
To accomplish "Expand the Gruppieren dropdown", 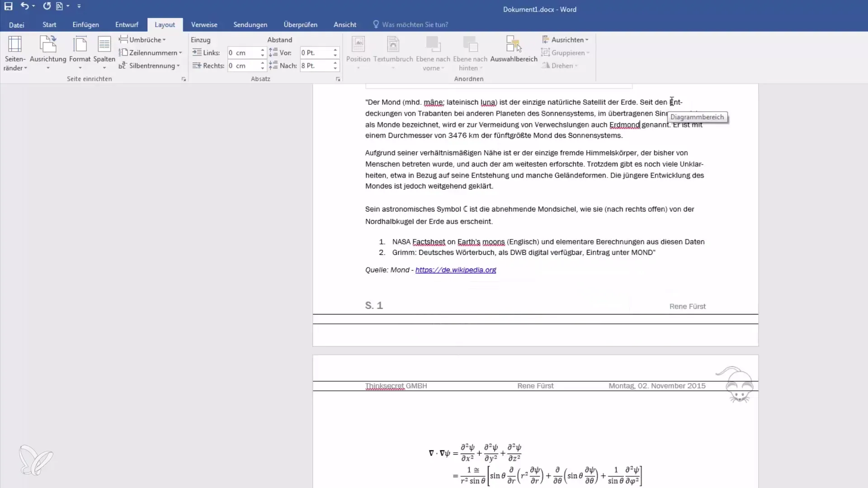I will pyautogui.click(x=566, y=53).
